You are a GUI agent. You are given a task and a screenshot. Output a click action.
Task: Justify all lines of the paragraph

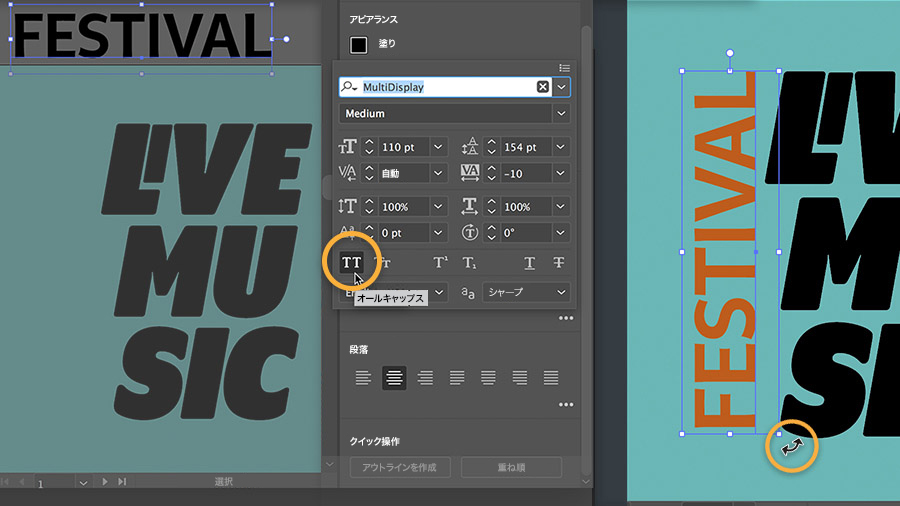(x=551, y=378)
